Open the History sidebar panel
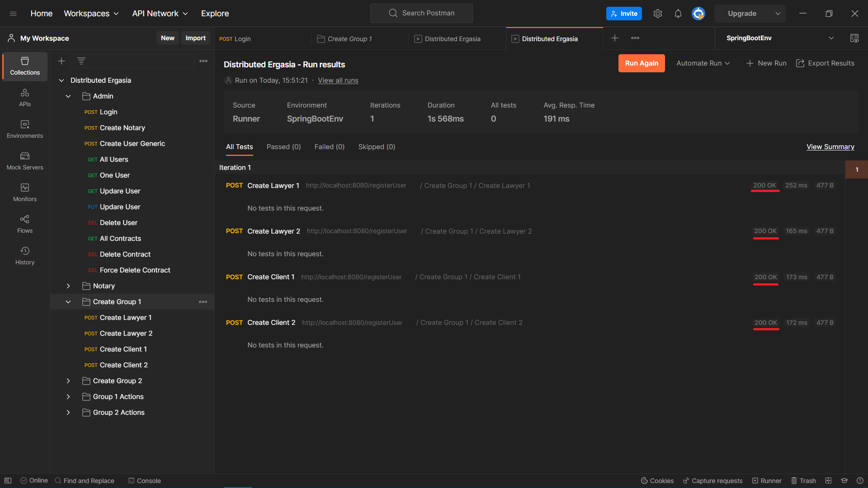Screen dimensions: 868x488 tap(25, 256)
